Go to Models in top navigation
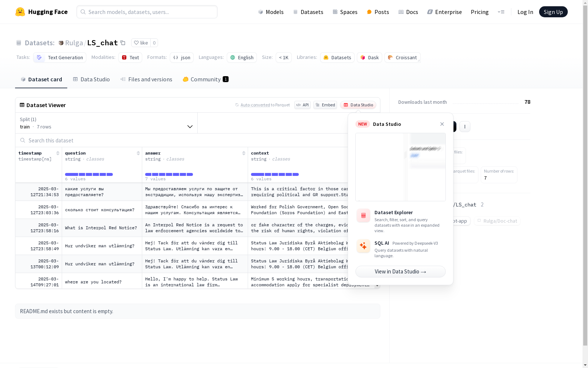The width and height of the screenshot is (588, 368). pos(271,12)
